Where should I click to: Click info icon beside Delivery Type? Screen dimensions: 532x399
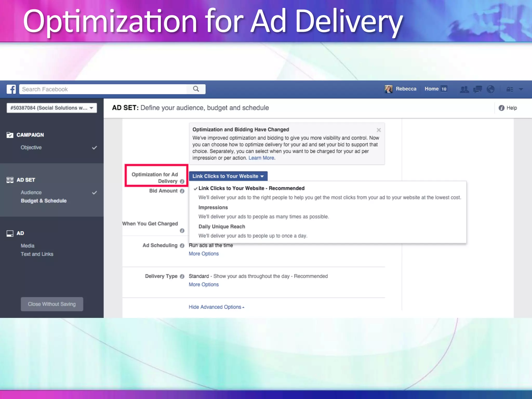tap(182, 276)
